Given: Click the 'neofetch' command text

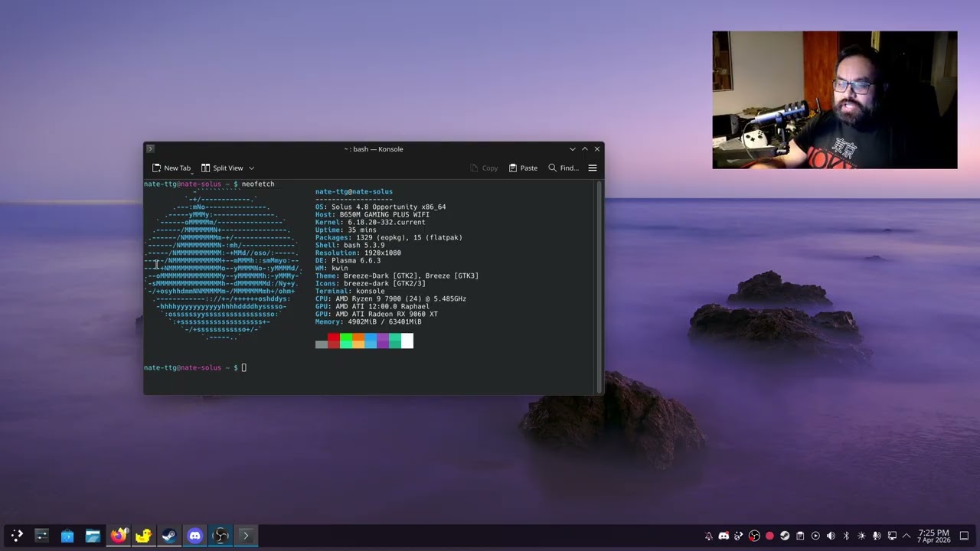Looking at the screenshot, I should click(x=258, y=184).
